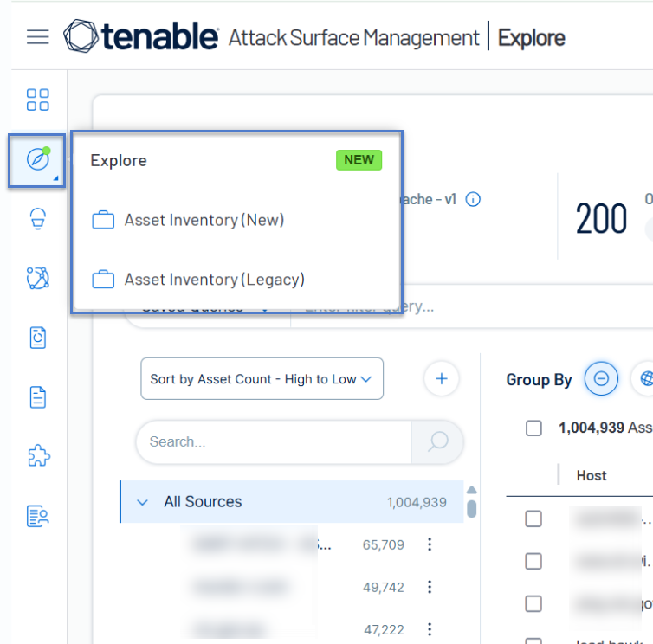Viewport: 653px width, 644px height.
Task: Open the lightbulb suggestions icon in sidebar
Action: [x=38, y=218]
